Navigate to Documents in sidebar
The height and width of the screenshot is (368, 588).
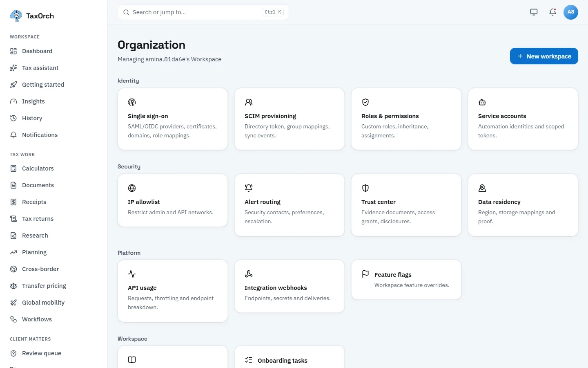[53, 185]
